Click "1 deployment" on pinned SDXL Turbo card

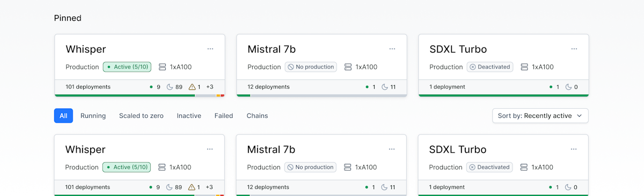click(x=447, y=87)
